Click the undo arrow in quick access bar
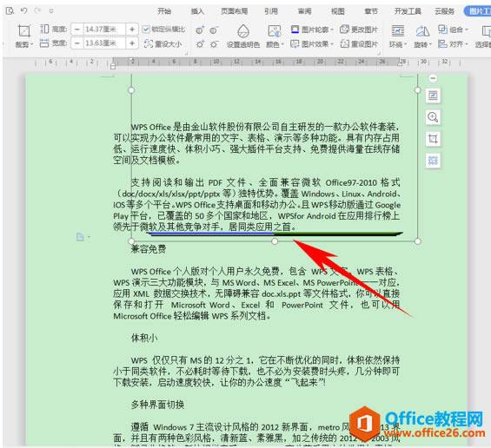The height and width of the screenshot is (448, 491). [x=24, y=10]
